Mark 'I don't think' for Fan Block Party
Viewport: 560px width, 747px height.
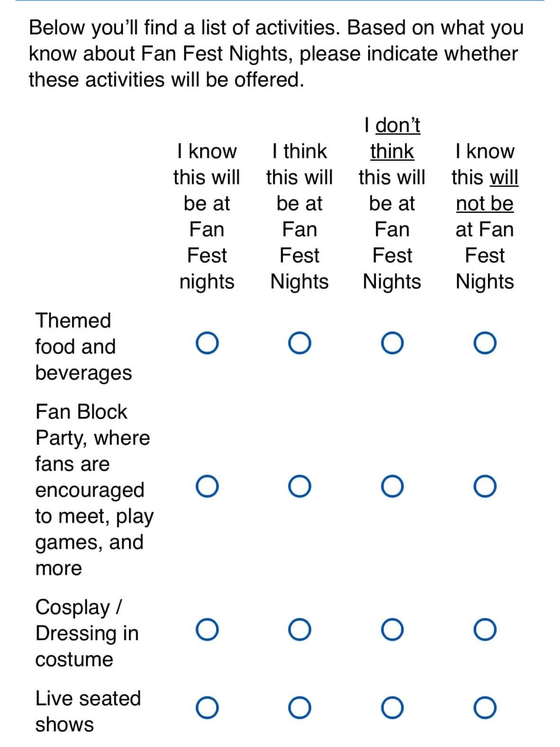[392, 486]
